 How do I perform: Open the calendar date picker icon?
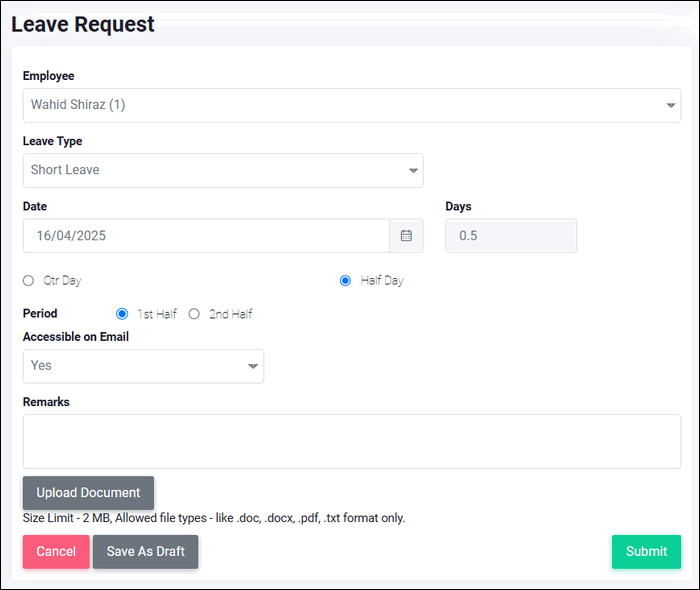point(406,236)
